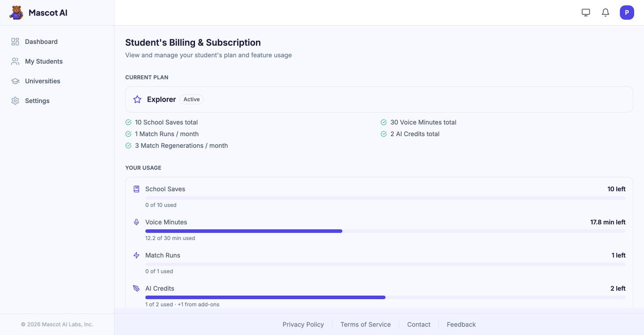
Task: Click the School Saves bookmark icon
Action: [136, 189]
